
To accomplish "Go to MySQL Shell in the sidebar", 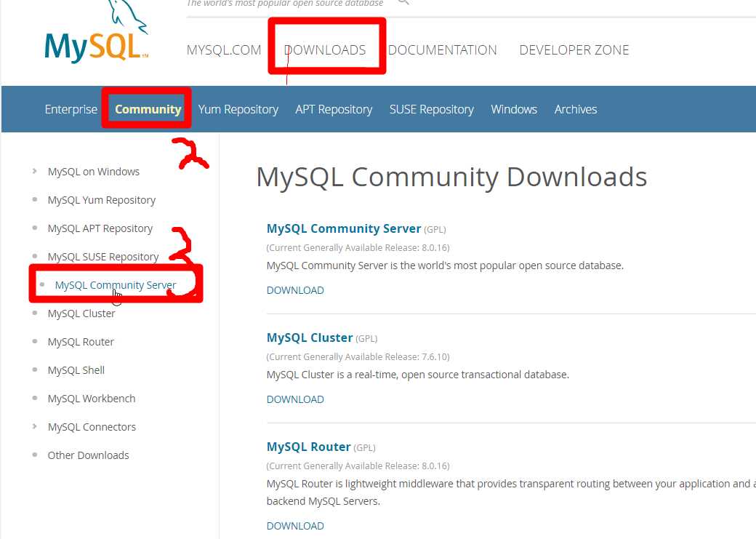I will click(76, 370).
